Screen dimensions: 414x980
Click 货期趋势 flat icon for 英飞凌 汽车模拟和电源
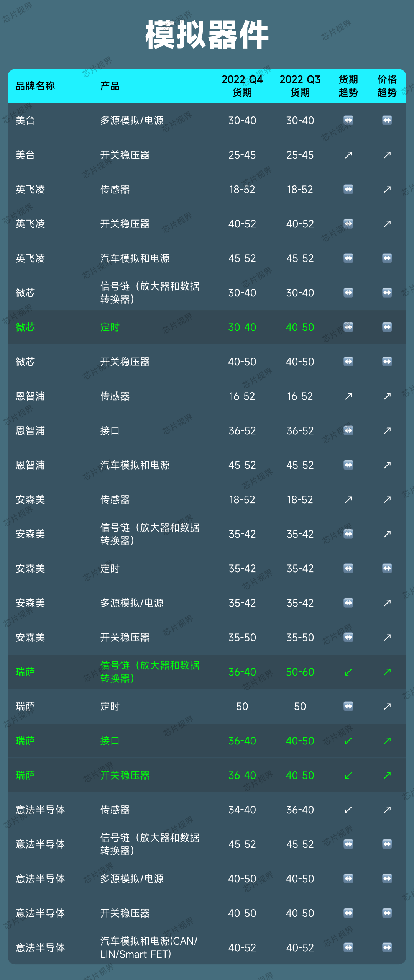[x=348, y=258]
